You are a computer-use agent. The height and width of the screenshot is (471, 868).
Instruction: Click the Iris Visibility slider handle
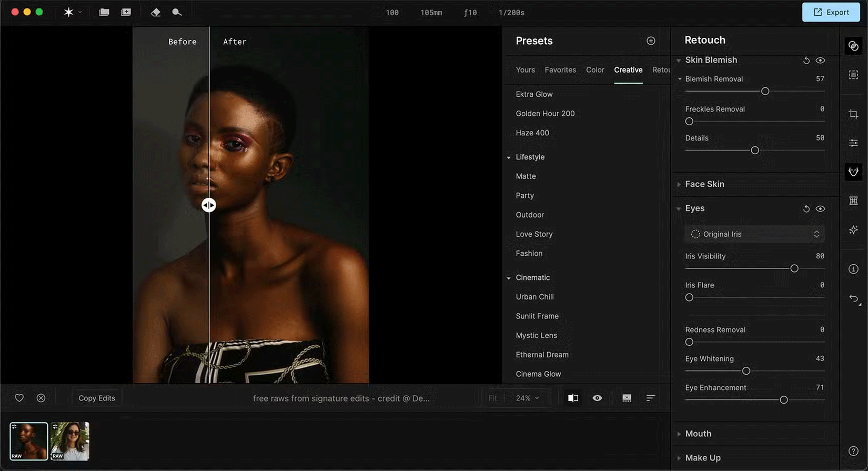pos(794,268)
